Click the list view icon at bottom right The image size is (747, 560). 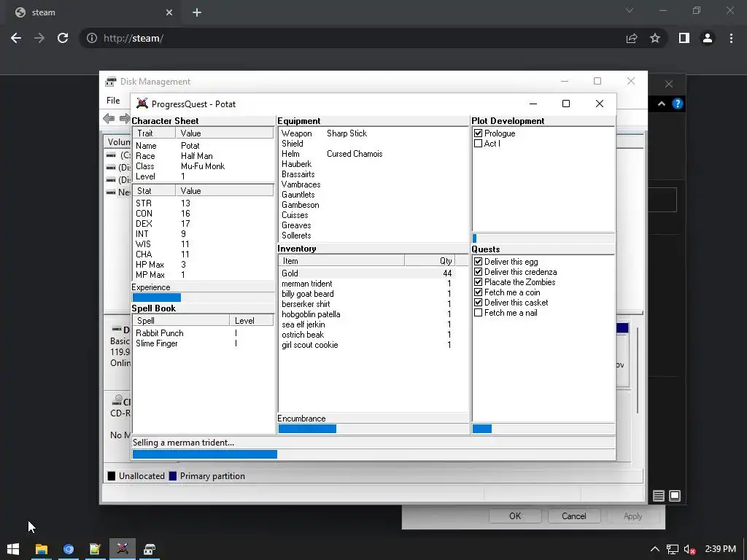[x=659, y=496]
